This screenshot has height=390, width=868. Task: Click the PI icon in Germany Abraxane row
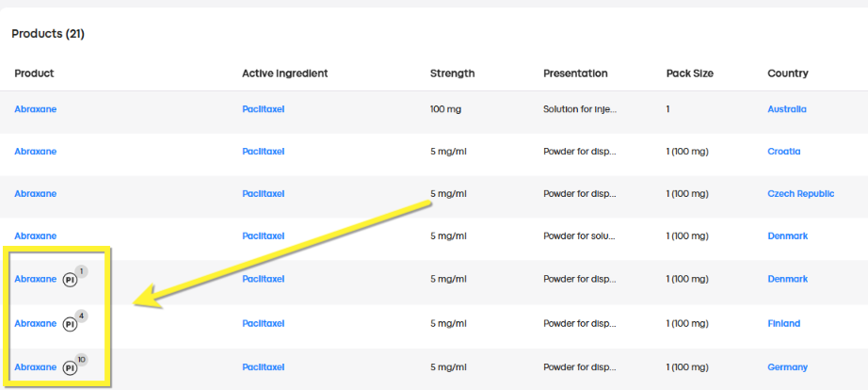point(70,368)
